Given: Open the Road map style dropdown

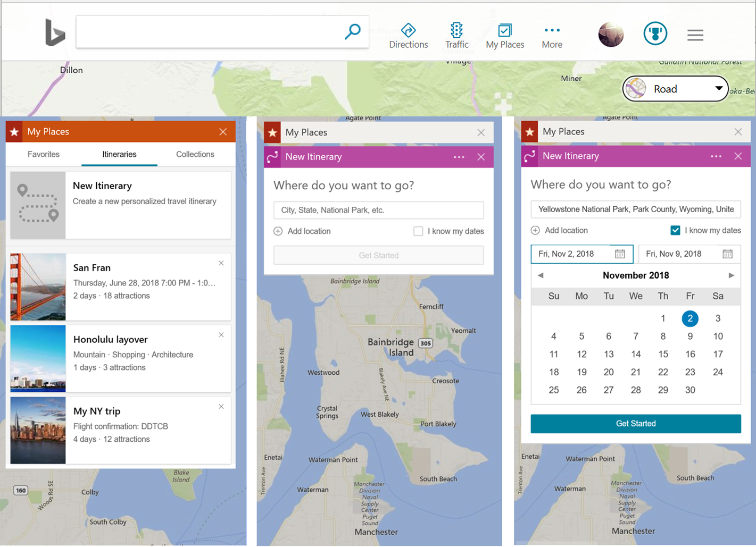Looking at the screenshot, I should coord(675,88).
